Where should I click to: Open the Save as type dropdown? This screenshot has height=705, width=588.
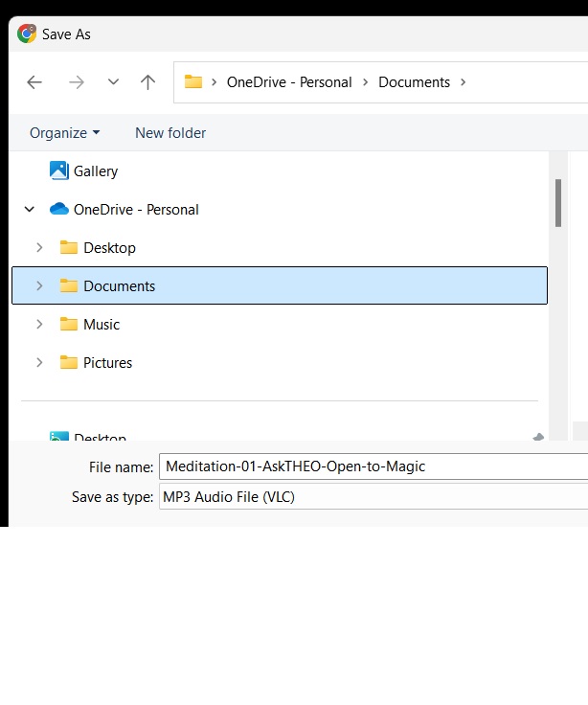[373, 497]
